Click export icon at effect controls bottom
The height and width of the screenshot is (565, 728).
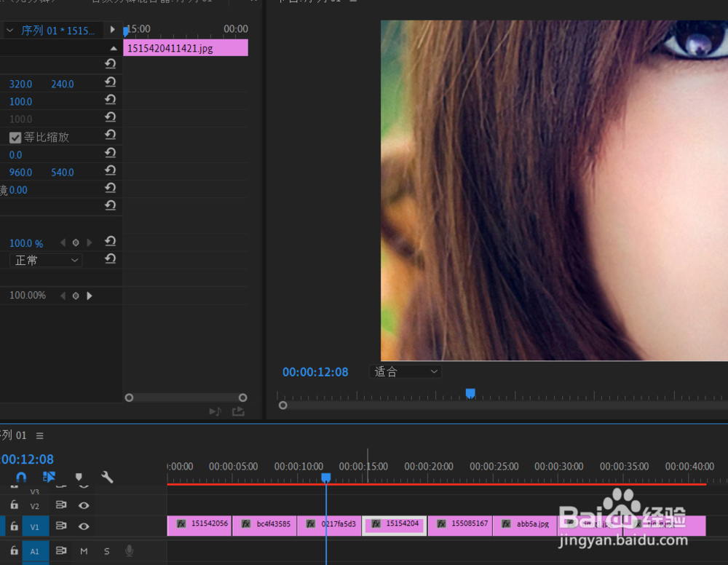238,411
